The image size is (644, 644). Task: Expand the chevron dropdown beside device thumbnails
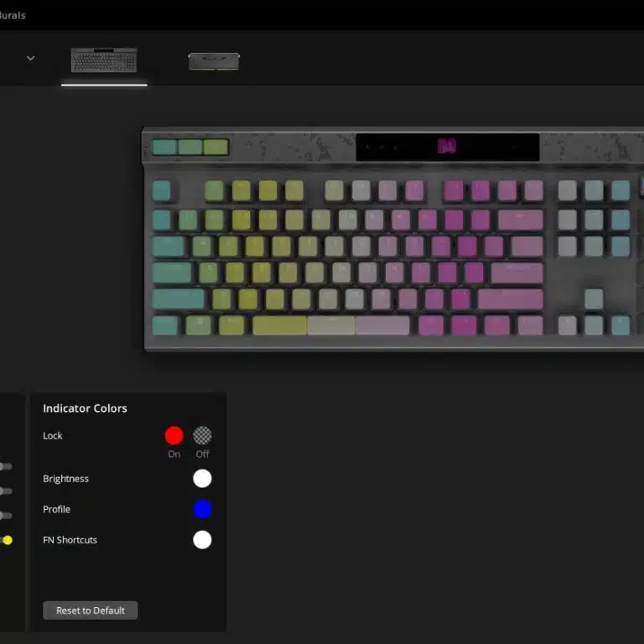click(31, 58)
